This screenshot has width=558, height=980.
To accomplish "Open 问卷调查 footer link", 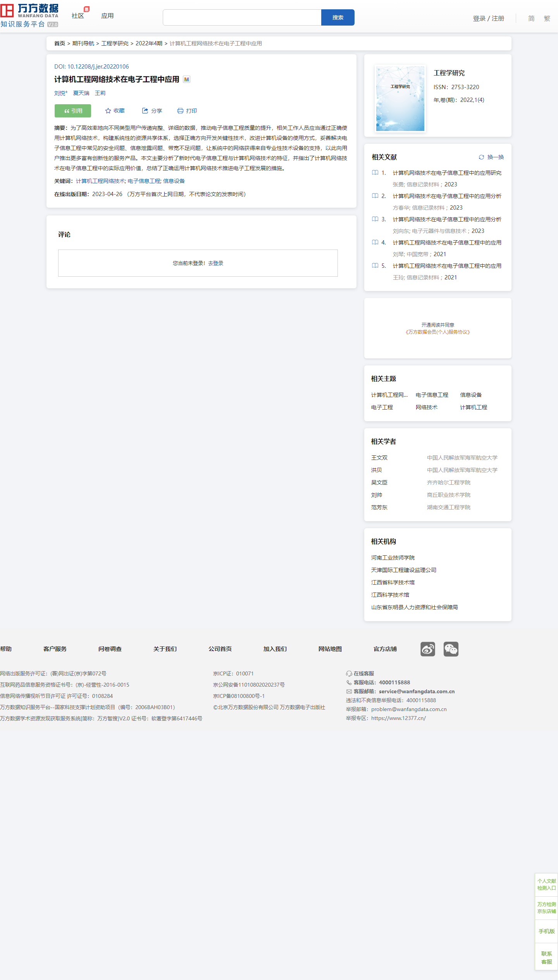I will click(110, 649).
